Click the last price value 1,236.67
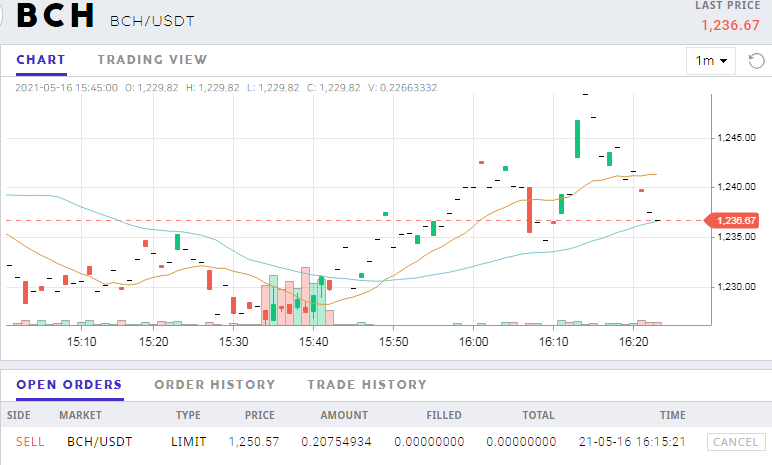 pos(730,25)
